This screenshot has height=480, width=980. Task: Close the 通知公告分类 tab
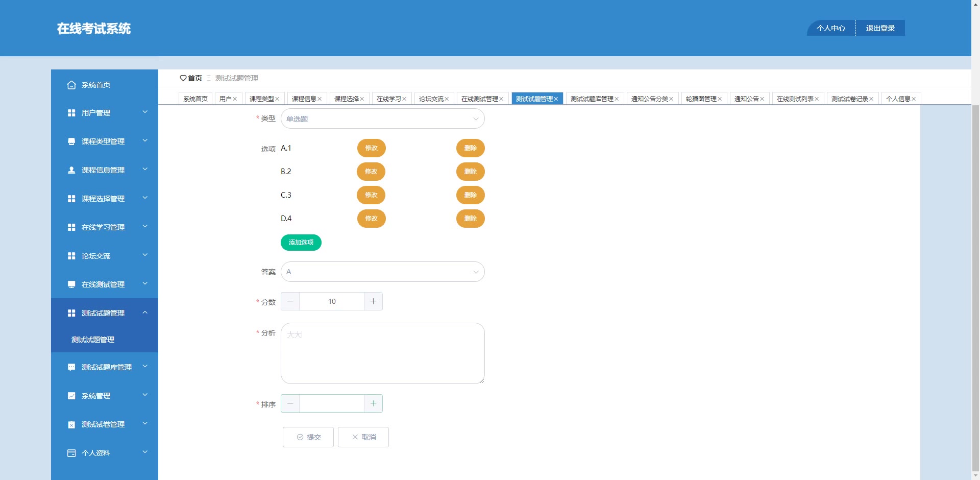click(671, 99)
